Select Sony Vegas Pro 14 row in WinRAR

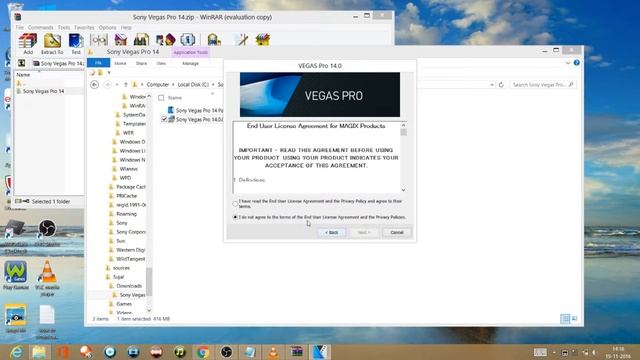point(43,91)
